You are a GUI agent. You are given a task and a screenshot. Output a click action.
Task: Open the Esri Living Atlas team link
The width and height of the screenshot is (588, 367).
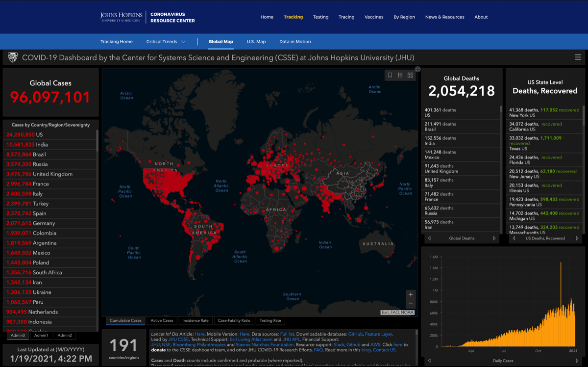point(251,339)
